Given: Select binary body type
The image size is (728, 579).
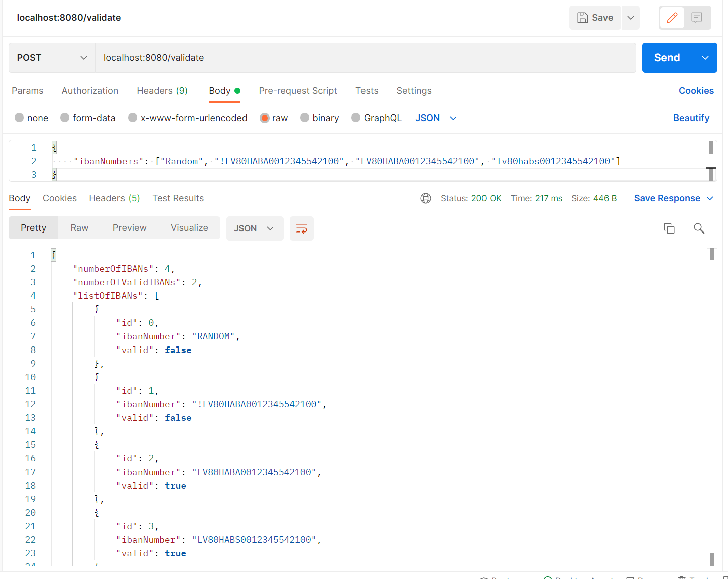Looking at the screenshot, I should [x=319, y=118].
